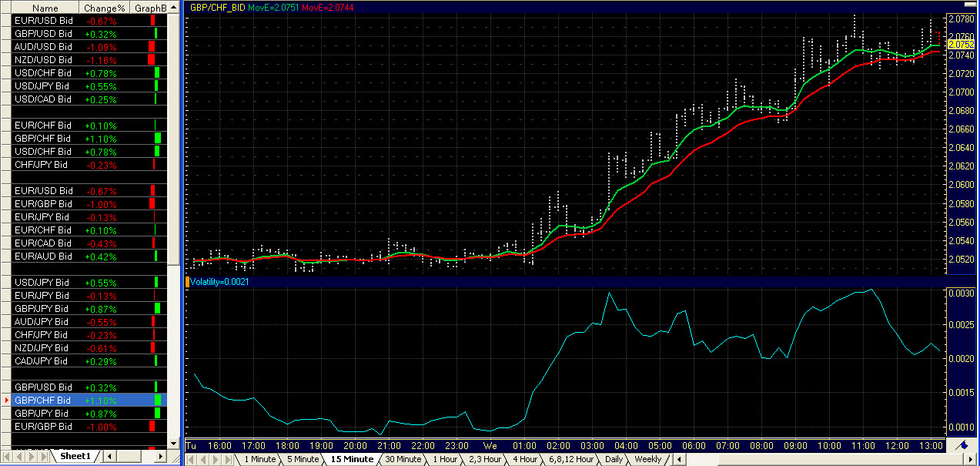This screenshot has width=980, height=466.
Task: Select the first EUR/USD Bid row
Action: coord(43,21)
